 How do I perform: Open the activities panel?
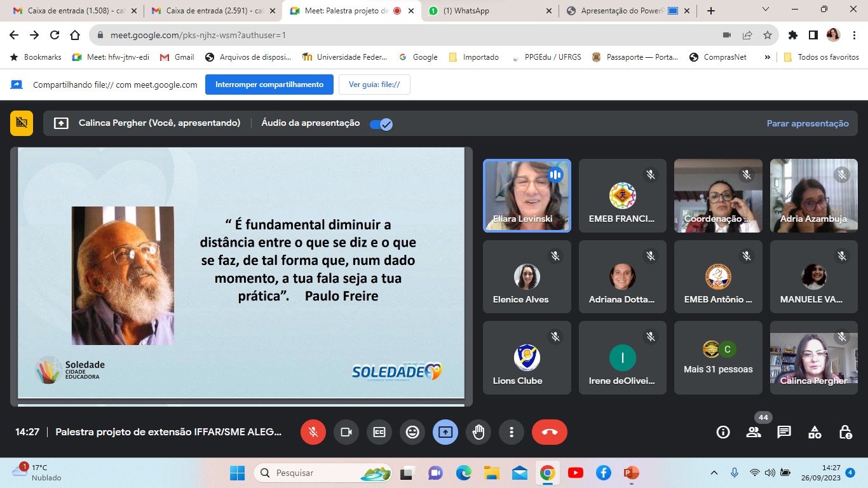[815, 432]
